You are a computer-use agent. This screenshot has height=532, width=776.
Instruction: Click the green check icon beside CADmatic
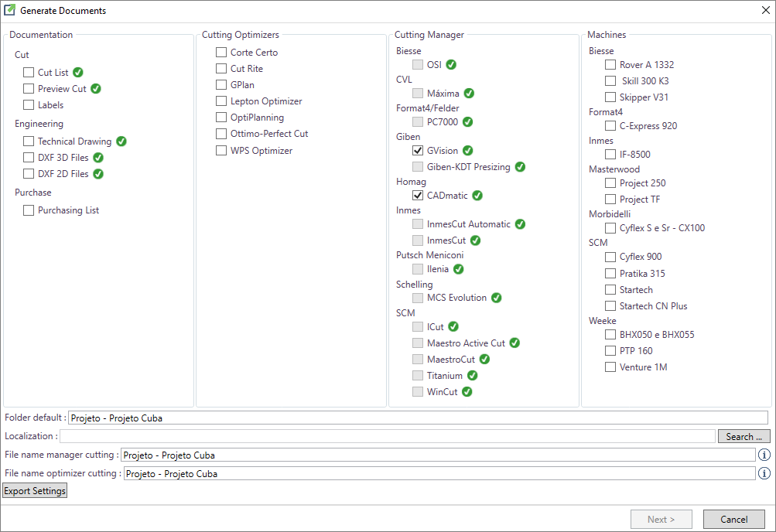[x=477, y=196]
